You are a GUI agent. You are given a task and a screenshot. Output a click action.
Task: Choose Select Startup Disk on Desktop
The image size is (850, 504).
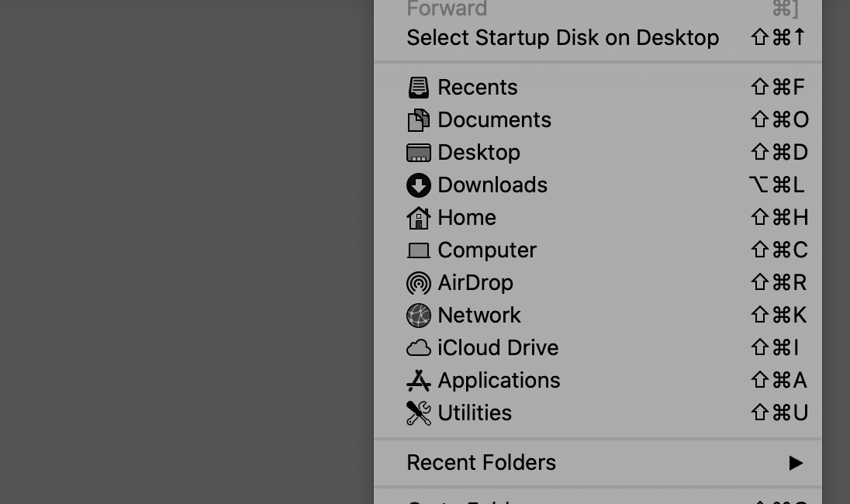pyautogui.click(x=598, y=38)
